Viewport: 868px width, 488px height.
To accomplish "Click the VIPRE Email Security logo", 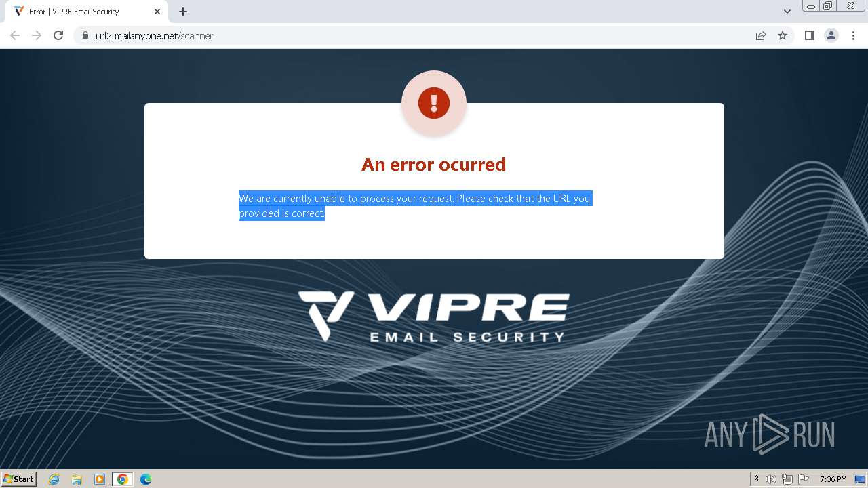I will [x=434, y=317].
